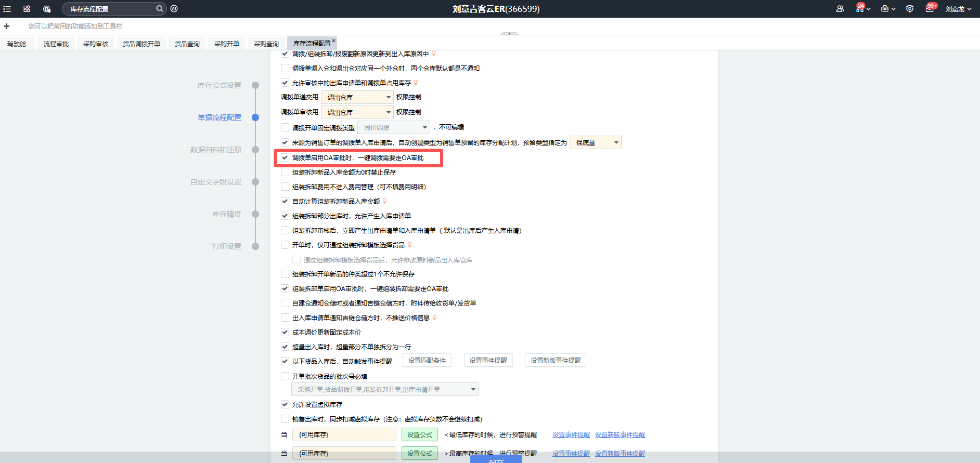Open the hamburger list menu icon

[7, 9]
